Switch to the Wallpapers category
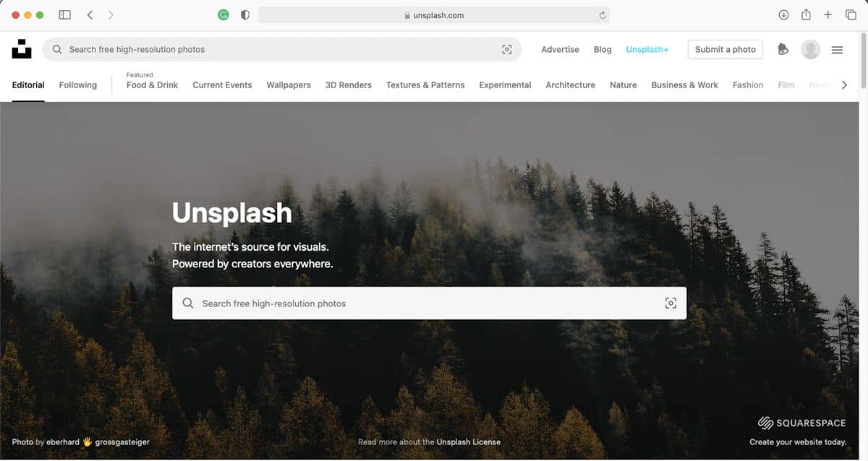This screenshot has width=868, height=461. point(289,85)
